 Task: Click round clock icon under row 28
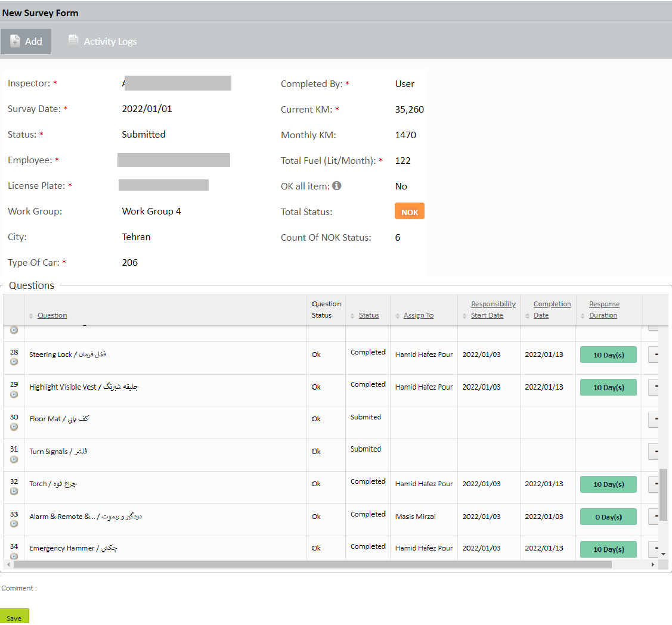click(x=14, y=362)
